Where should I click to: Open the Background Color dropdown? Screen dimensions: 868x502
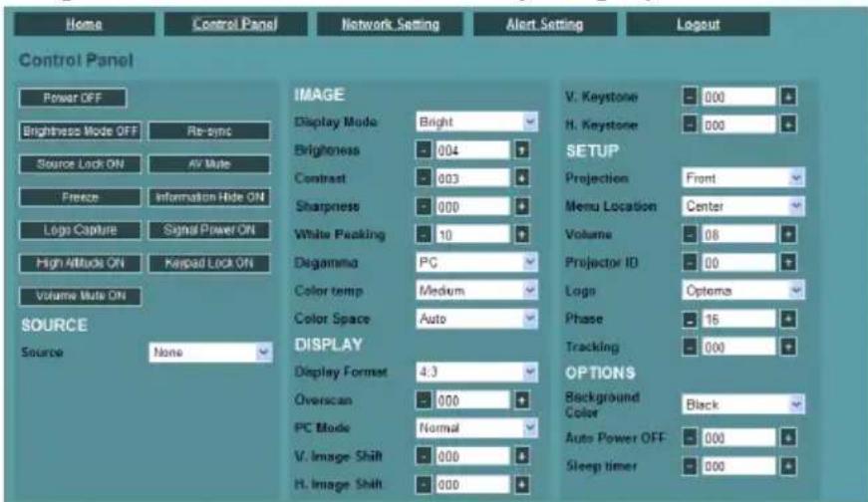742,404
